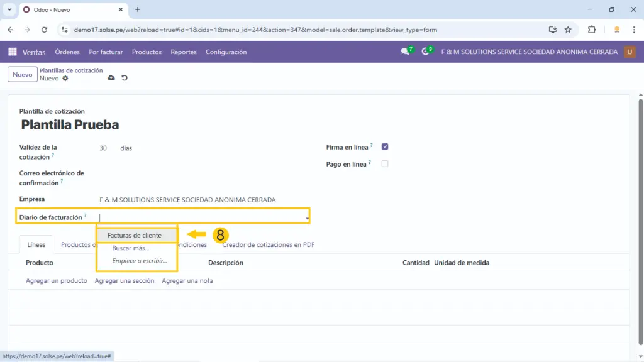Screen dimensions: 644x362
Task: Select Facturas de cliente option
Action: 135,235
